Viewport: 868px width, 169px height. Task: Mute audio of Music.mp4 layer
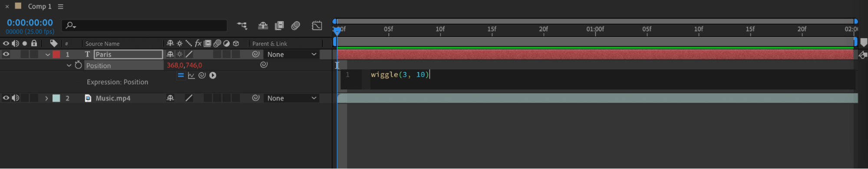[x=16, y=98]
